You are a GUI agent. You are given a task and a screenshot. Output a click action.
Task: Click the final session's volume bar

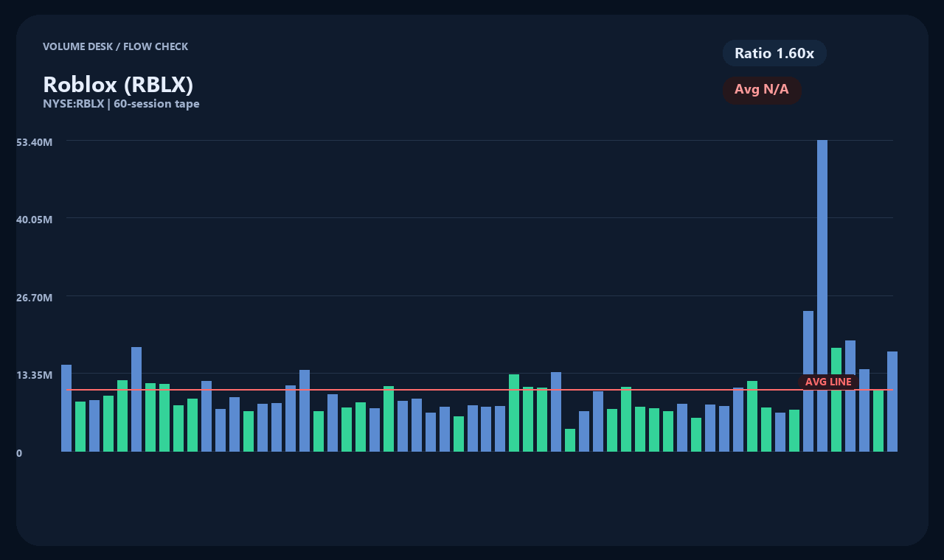point(892,402)
